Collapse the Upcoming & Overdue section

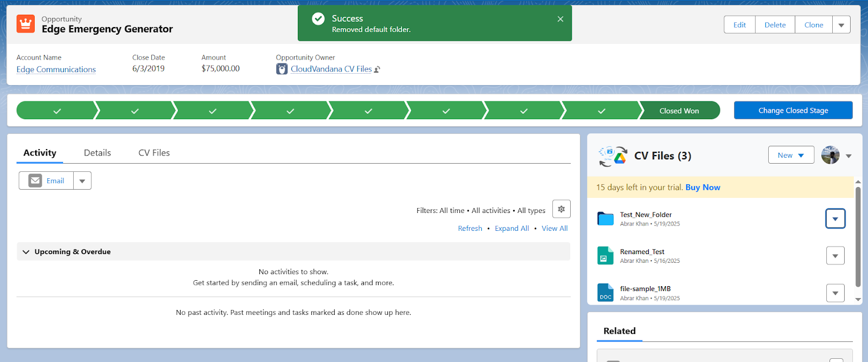pos(25,251)
